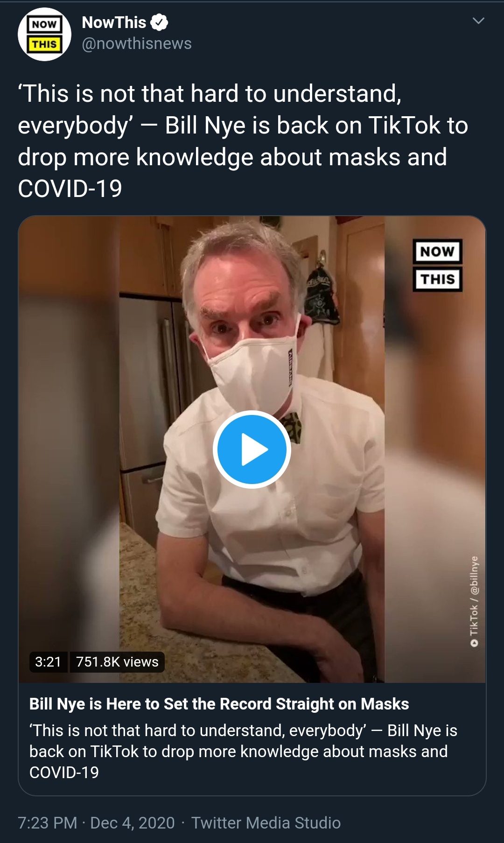Open the video card description text

pos(243,752)
